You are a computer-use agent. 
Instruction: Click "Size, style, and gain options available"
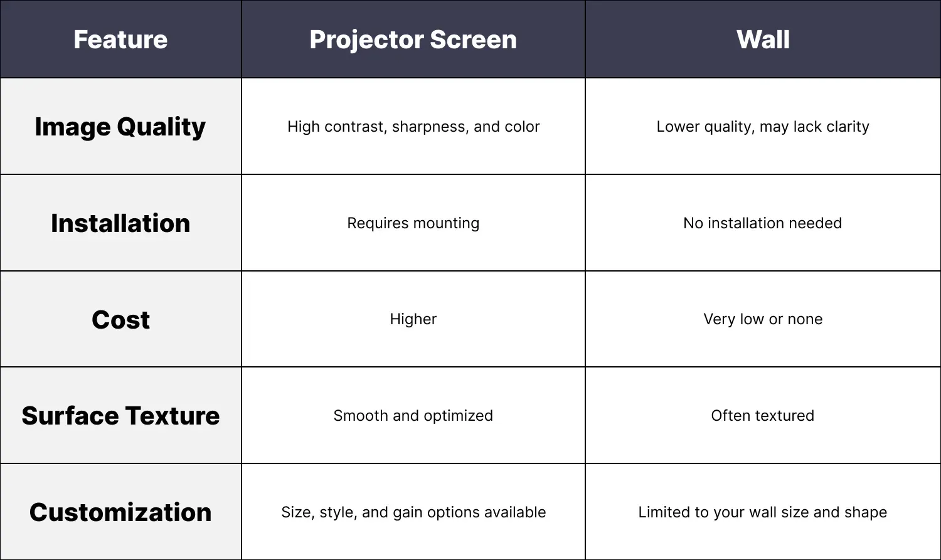pos(413,512)
